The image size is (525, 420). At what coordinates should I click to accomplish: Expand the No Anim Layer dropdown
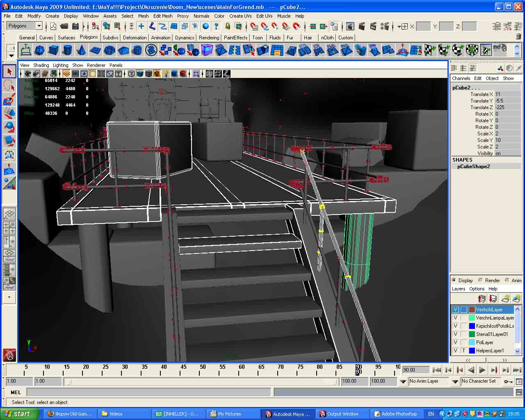(x=403, y=381)
